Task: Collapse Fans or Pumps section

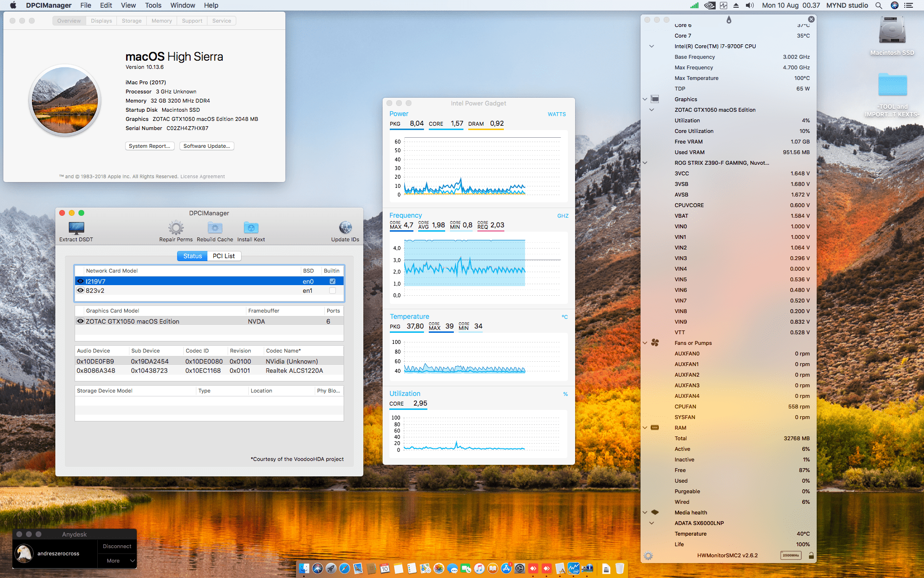Action: point(645,343)
